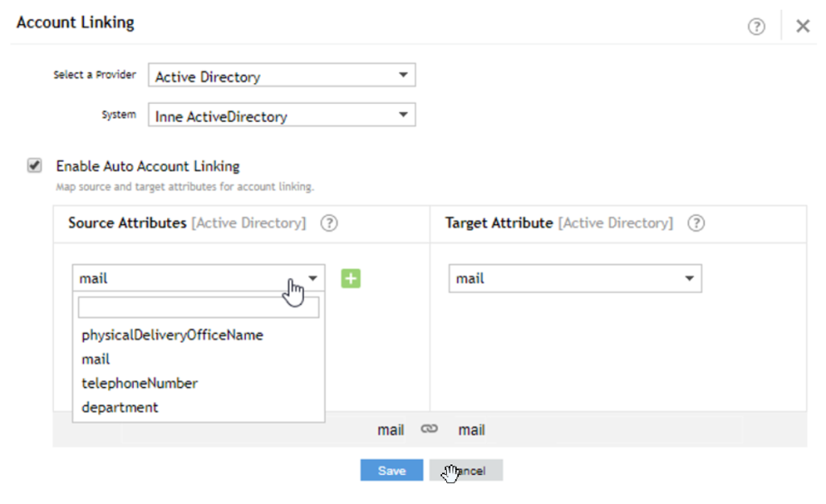This screenshot has width=826, height=504.
Task: Select department from the attribute list
Action: click(x=120, y=407)
